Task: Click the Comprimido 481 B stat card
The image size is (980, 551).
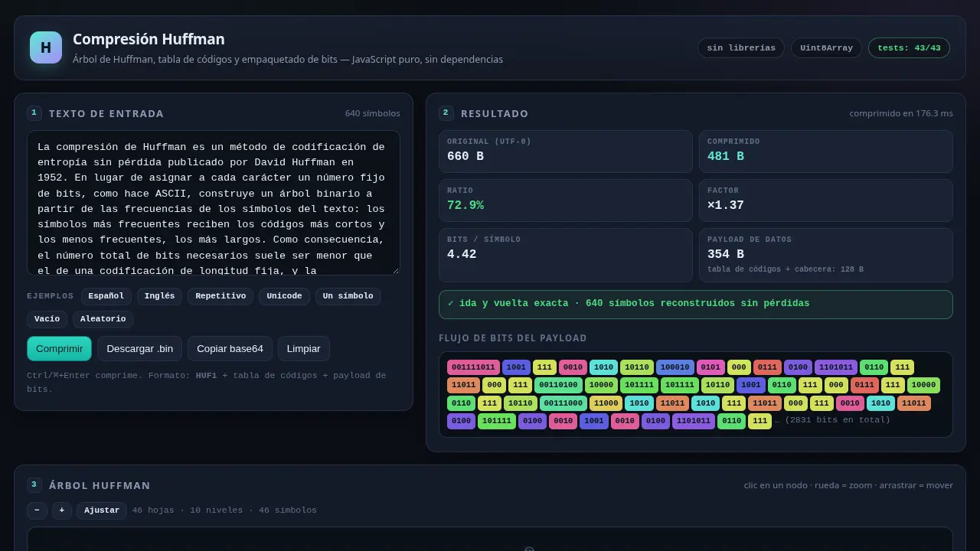Action: point(825,150)
